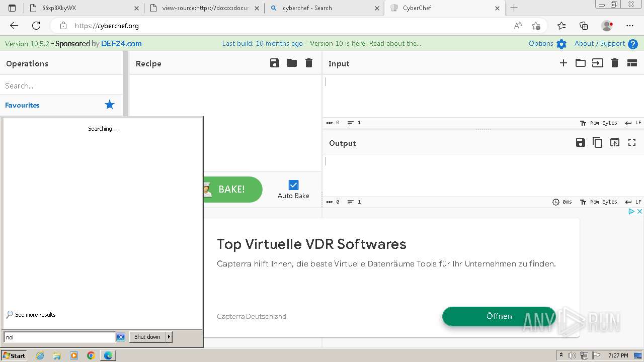Open folder as input

pos(581,63)
